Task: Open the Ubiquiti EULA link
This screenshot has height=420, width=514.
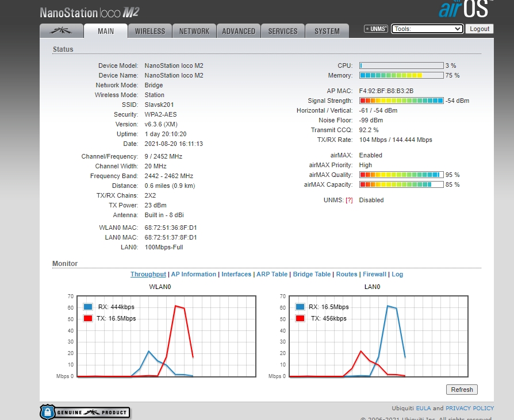Action: (424, 408)
